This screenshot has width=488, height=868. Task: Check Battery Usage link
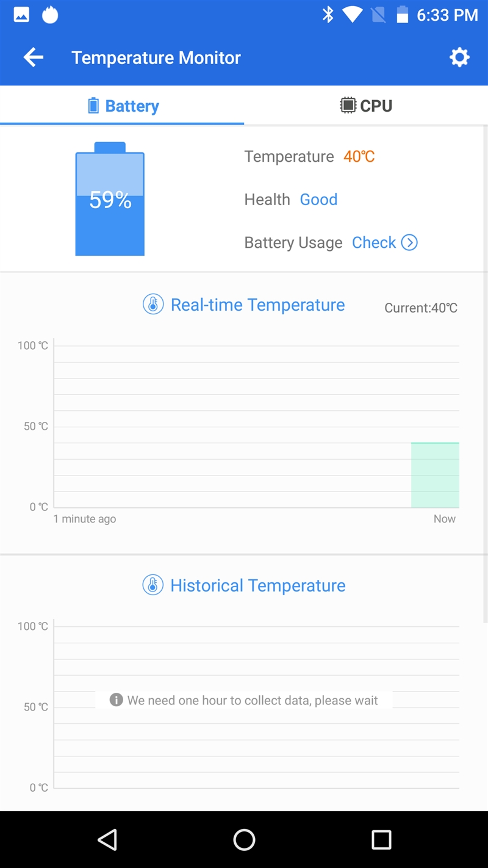[x=374, y=242]
